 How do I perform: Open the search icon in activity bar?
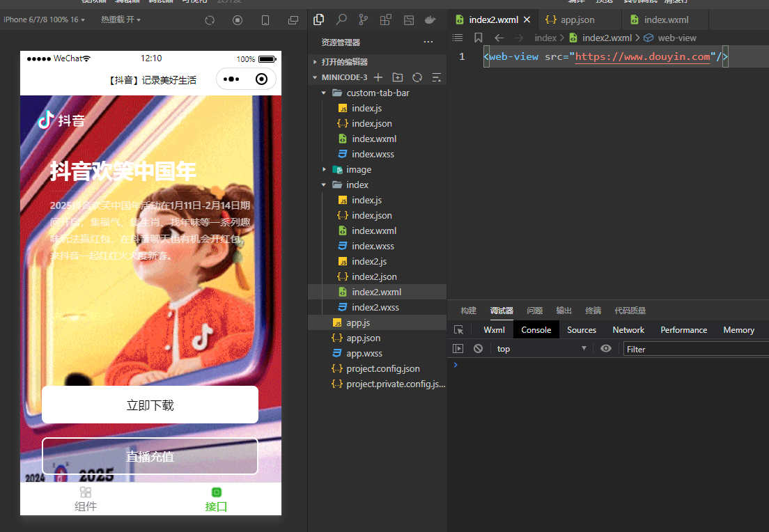coord(341,19)
